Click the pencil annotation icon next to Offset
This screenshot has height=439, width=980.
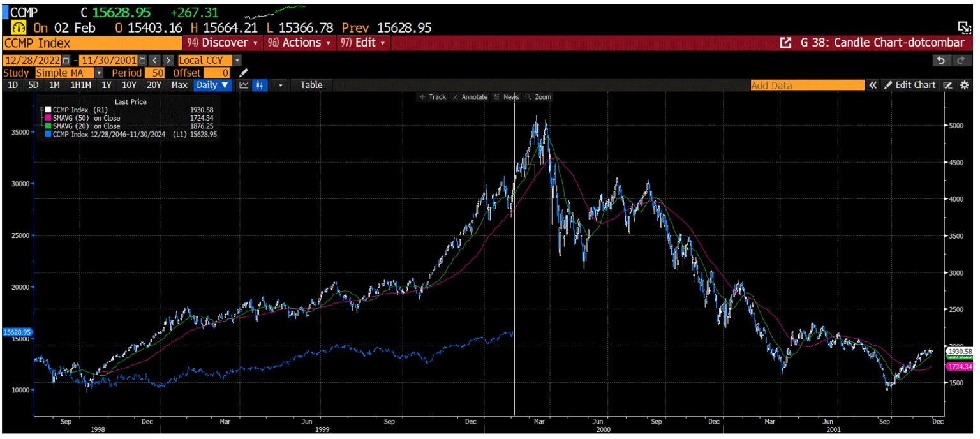(243, 73)
